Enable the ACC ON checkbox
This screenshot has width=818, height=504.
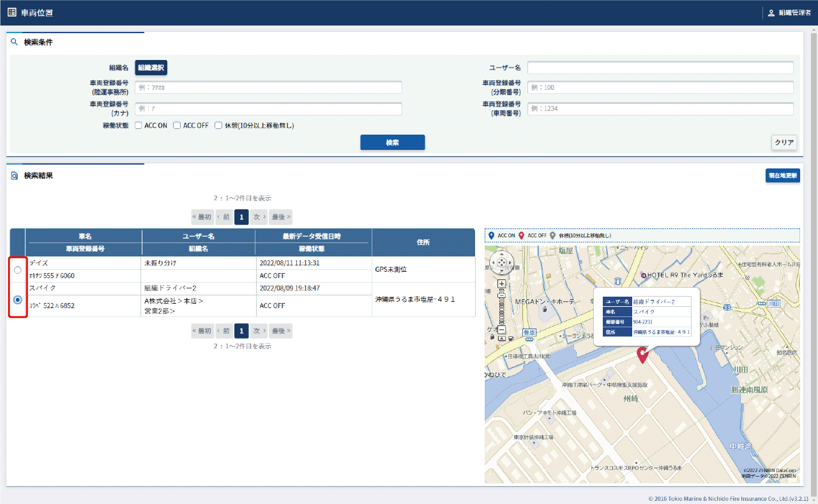pos(138,126)
